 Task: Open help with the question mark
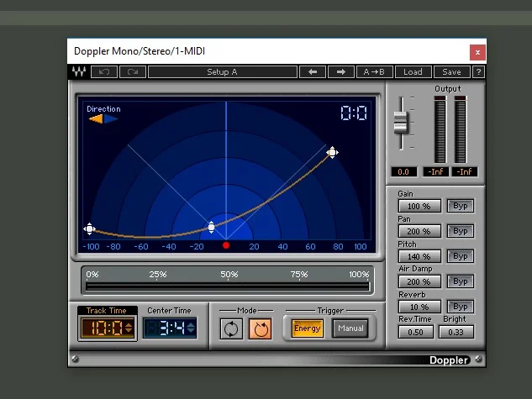478,72
